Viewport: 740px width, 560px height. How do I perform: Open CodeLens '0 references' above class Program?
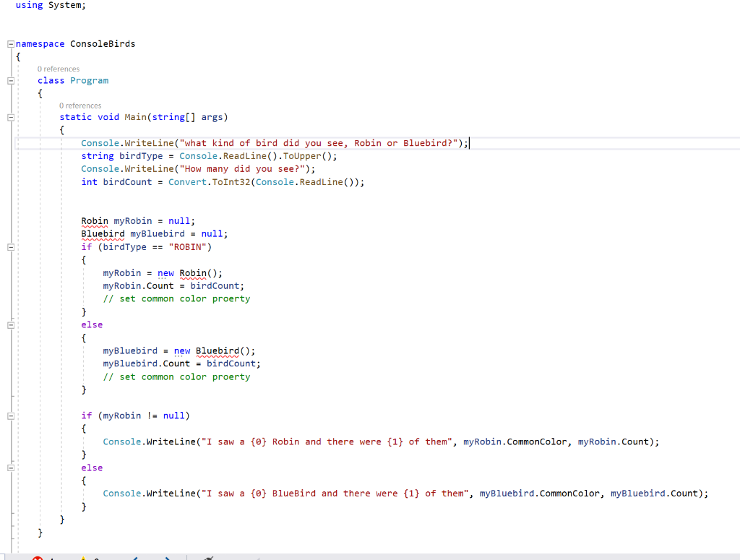tap(59, 69)
